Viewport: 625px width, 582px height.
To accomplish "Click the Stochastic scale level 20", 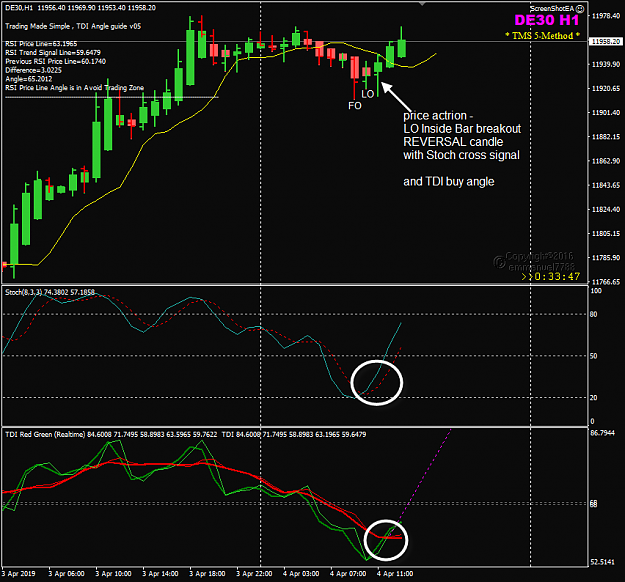I will click(594, 397).
